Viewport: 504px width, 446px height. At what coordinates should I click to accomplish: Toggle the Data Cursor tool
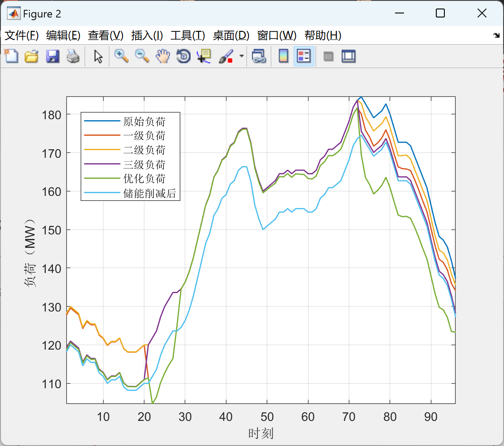tap(204, 56)
